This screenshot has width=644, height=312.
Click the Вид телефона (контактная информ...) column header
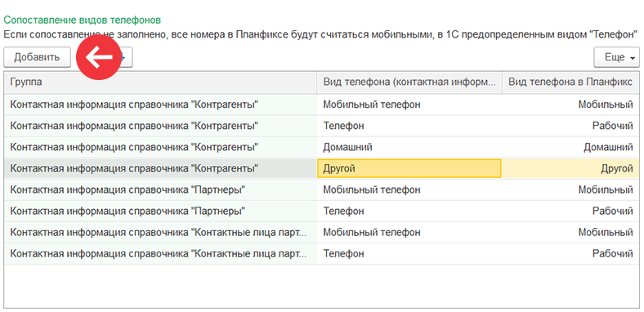pyautogui.click(x=409, y=82)
